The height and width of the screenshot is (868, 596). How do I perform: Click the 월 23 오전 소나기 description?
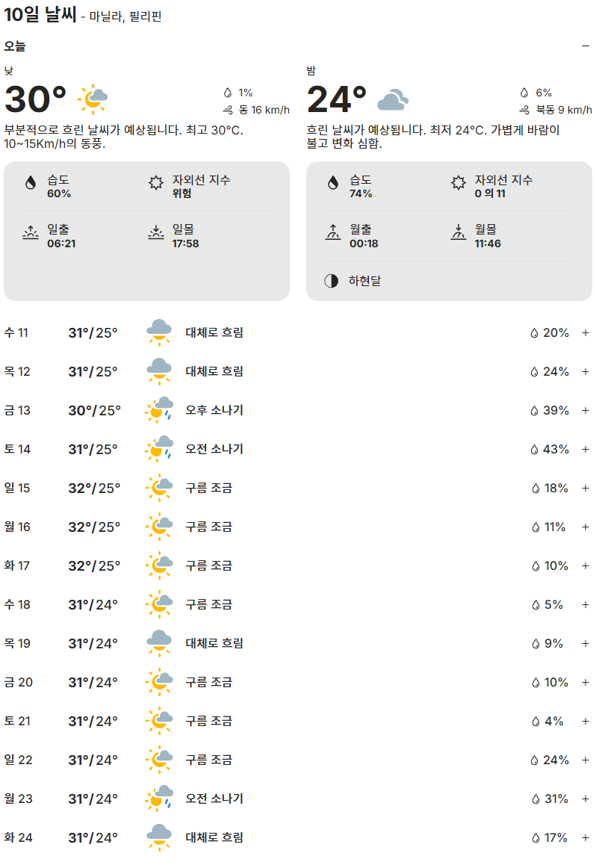[214, 799]
